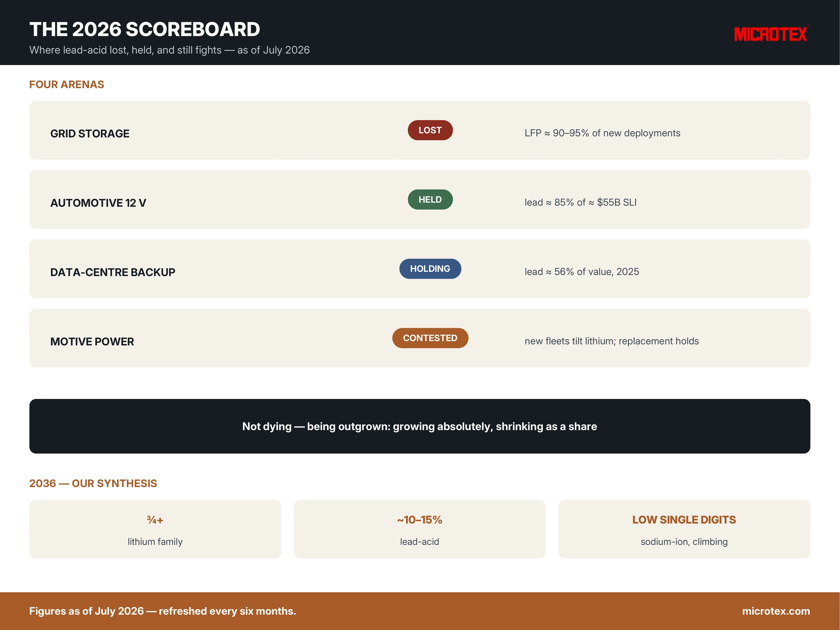Select the Data-Centre Backup row title
Screen dimensions: 840x630
[113, 272]
